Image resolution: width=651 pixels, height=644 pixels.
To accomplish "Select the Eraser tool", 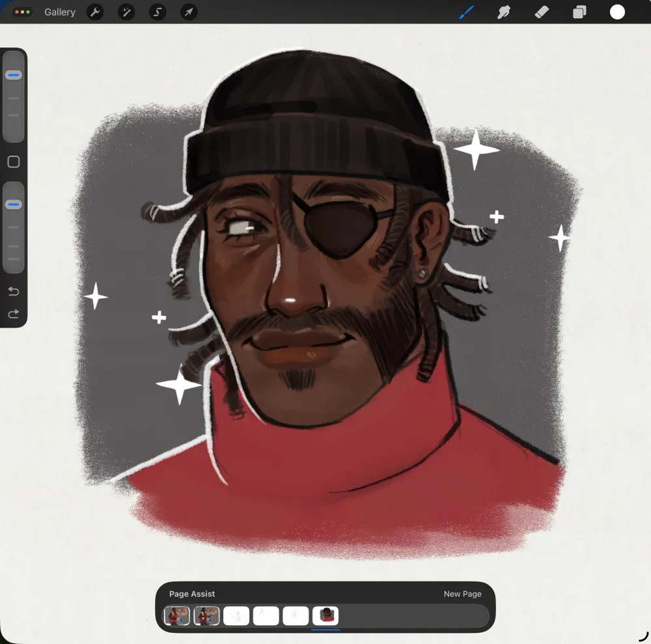I will [541, 12].
